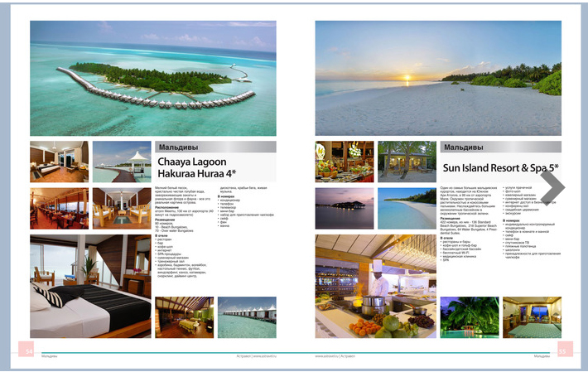This screenshot has height=372, width=588.
Task: Click www.astravel.ru footer on left page
Action: tap(265, 356)
